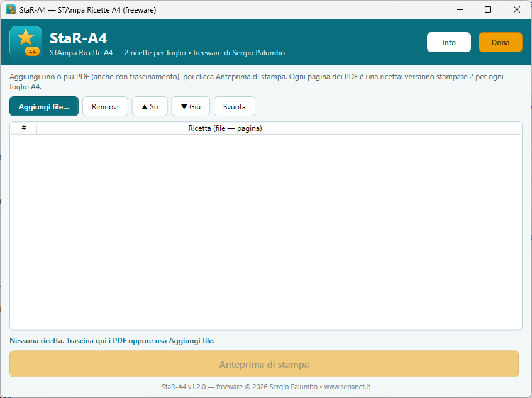Click the StaR-A4 header title
This screenshot has height=398, width=532.
(x=79, y=38)
